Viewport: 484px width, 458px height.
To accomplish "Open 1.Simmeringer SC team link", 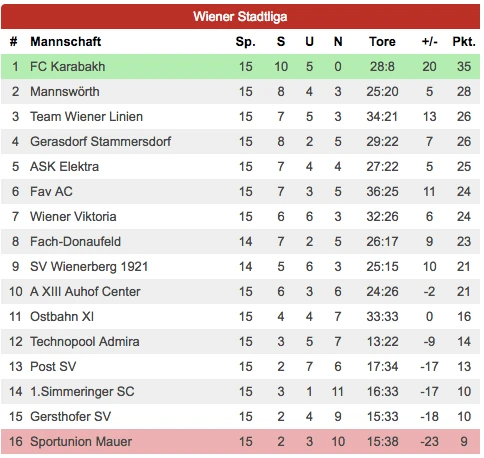I will coord(82,391).
